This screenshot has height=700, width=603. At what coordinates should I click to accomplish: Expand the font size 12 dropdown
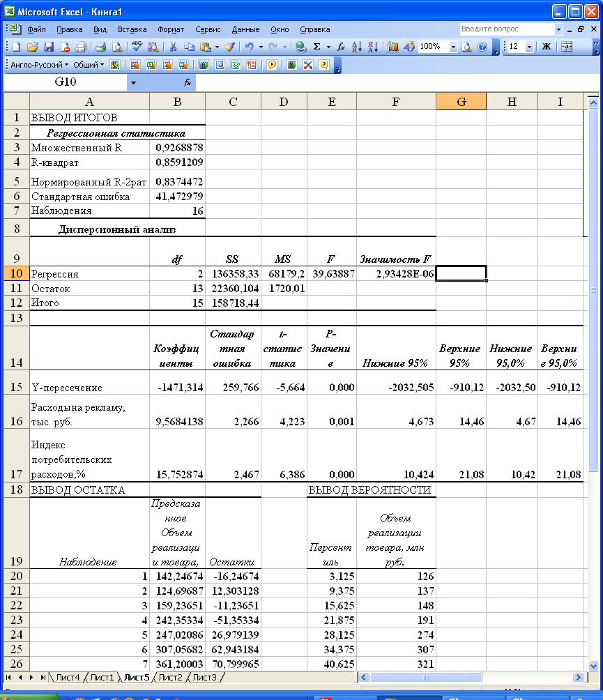529,47
